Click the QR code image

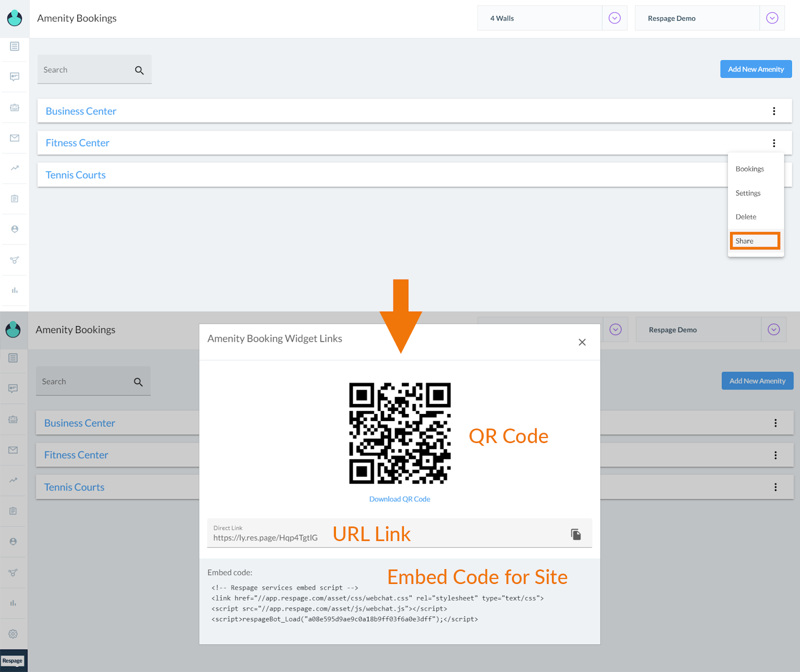click(399, 433)
